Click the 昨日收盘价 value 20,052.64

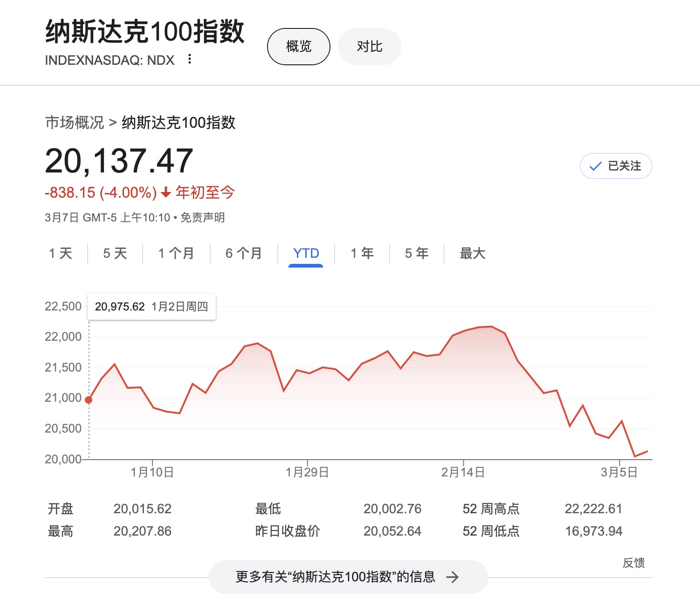pos(392,531)
